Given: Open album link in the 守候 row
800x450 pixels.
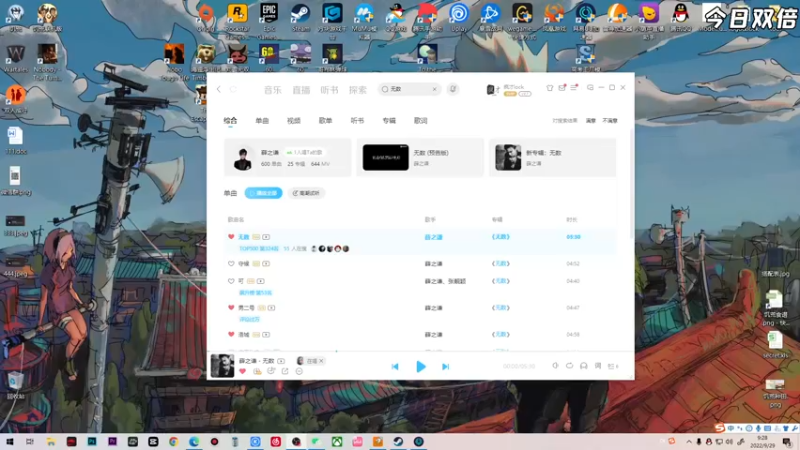Looking at the screenshot, I should point(501,264).
